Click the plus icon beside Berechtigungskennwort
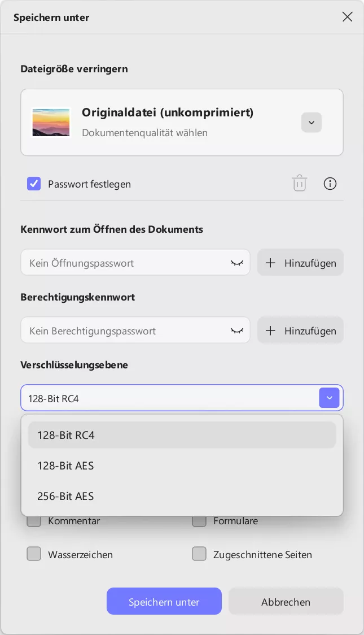The width and height of the screenshot is (364, 635). pos(271,330)
